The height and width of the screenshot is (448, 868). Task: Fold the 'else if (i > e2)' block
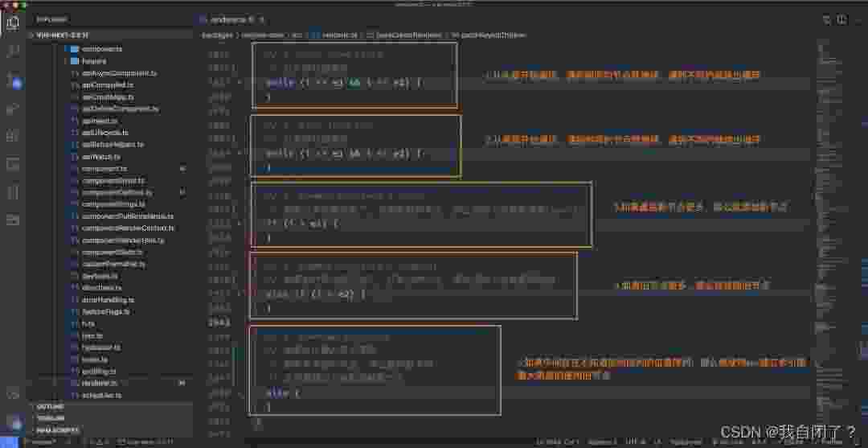tap(240, 294)
